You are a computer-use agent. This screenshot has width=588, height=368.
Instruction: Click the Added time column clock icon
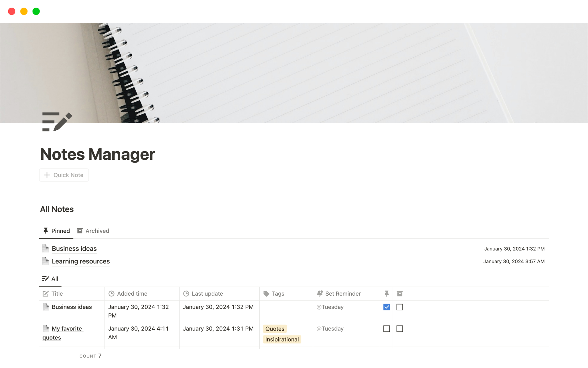tap(111, 293)
